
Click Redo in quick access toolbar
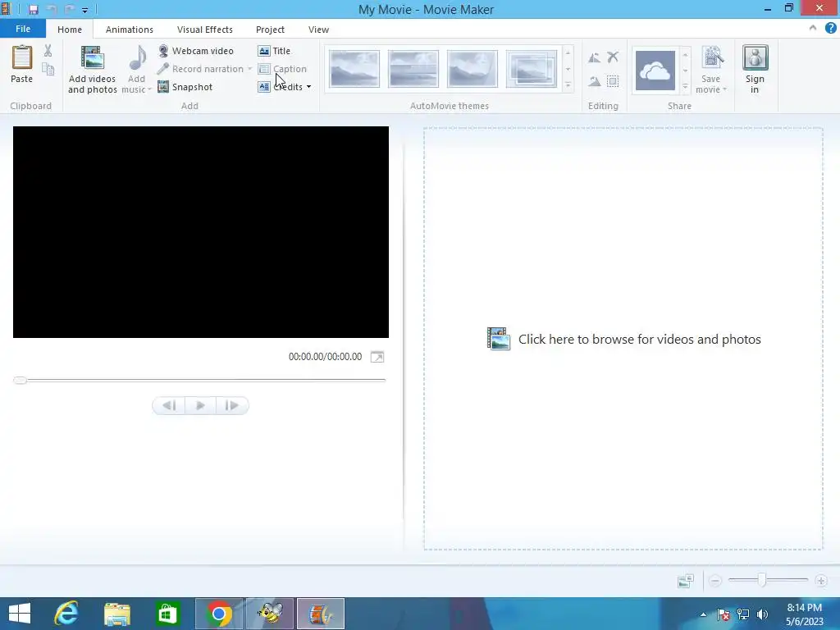(x=70, y=10)
